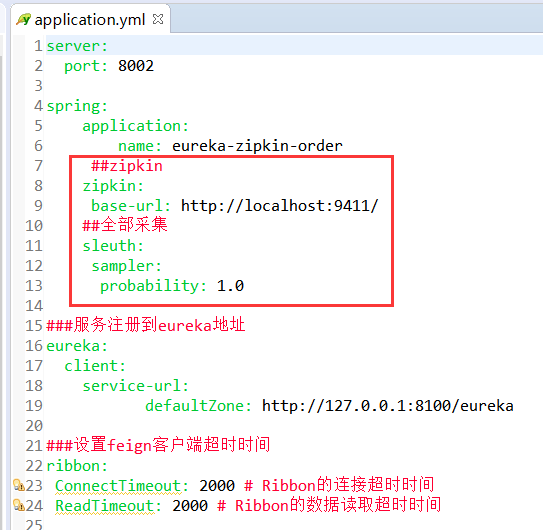The image size is (543, 530).
Task: Click the 'sleuth:' key on line 11
Action: click(113, 246)
